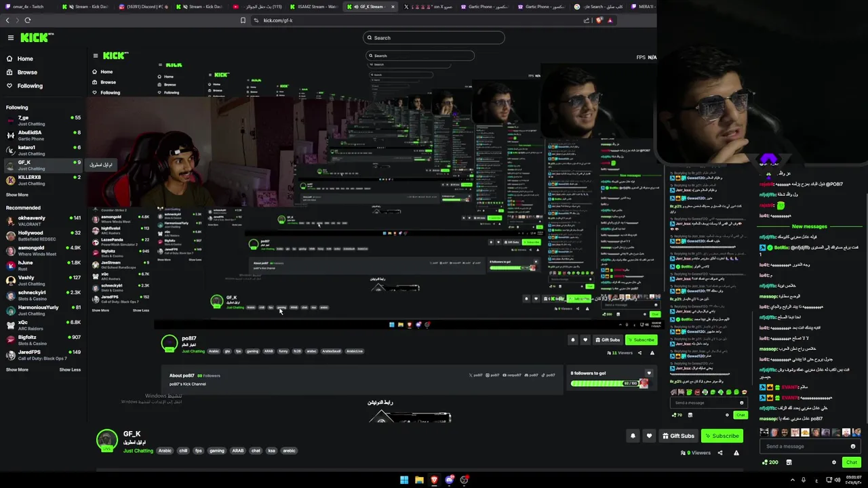This screenshot has height=488, width=868.
Task: Open AbuEidSA channel in Following list
Action: tap(43, 136)
